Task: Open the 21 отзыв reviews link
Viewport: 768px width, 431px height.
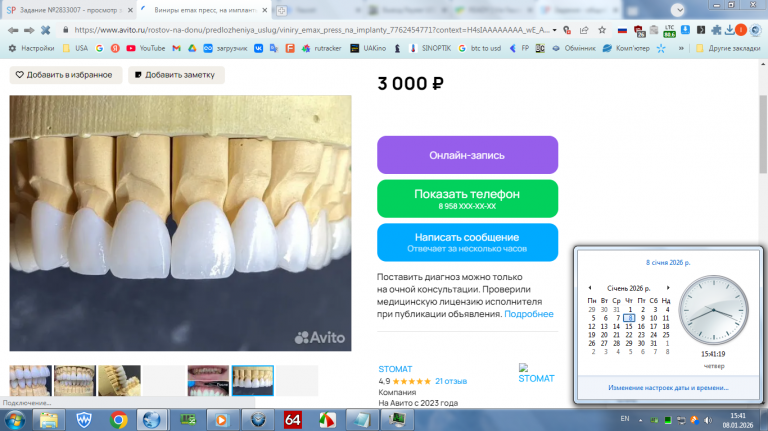Action: 451,381
